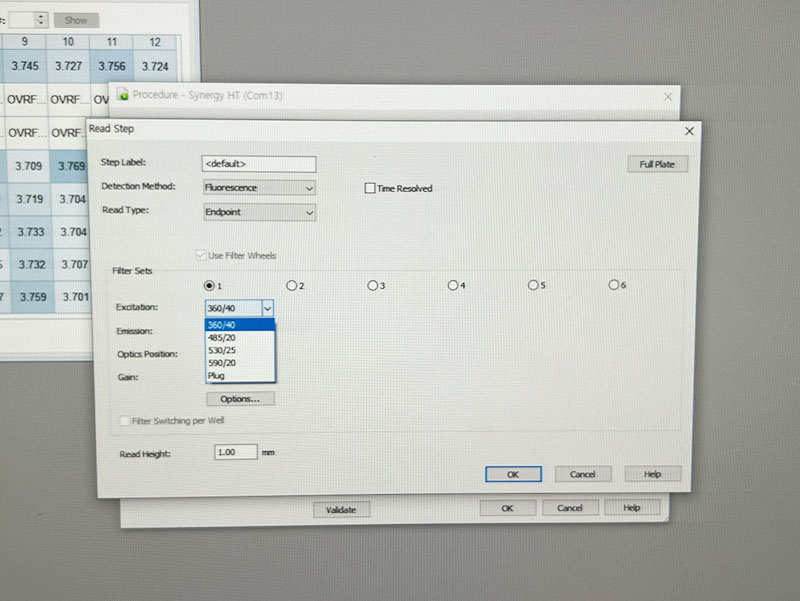
Task: Click the Read Height input field
Action: (235, 453)
